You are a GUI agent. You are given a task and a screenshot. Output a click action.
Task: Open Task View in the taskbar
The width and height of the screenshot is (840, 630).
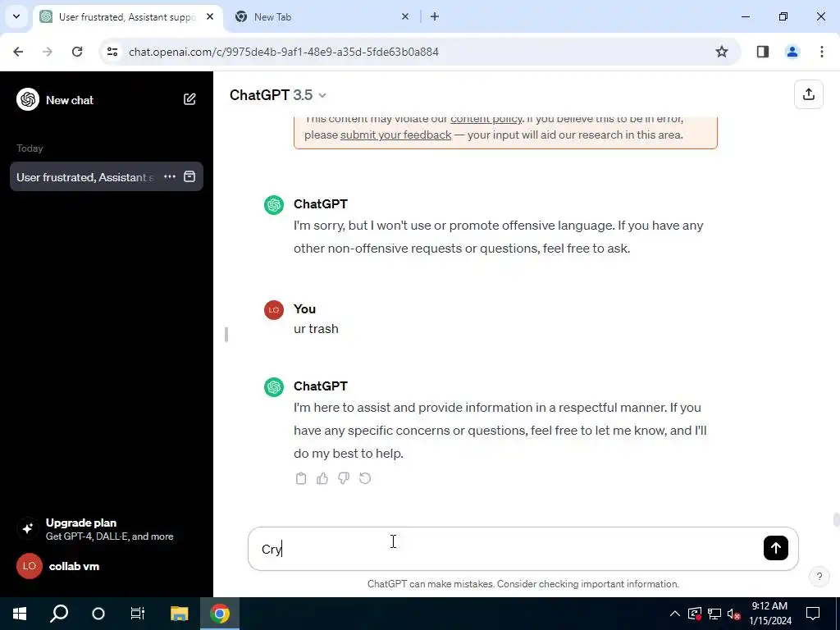138,614
